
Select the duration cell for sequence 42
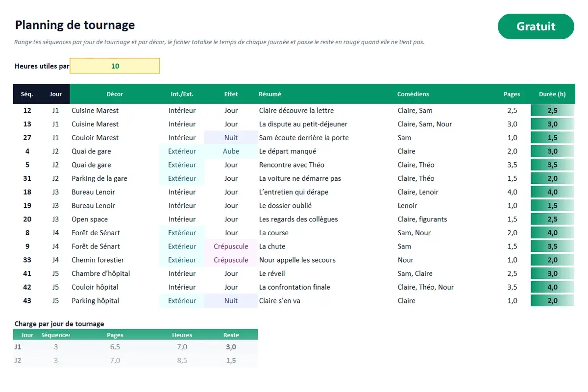point(552,288)
